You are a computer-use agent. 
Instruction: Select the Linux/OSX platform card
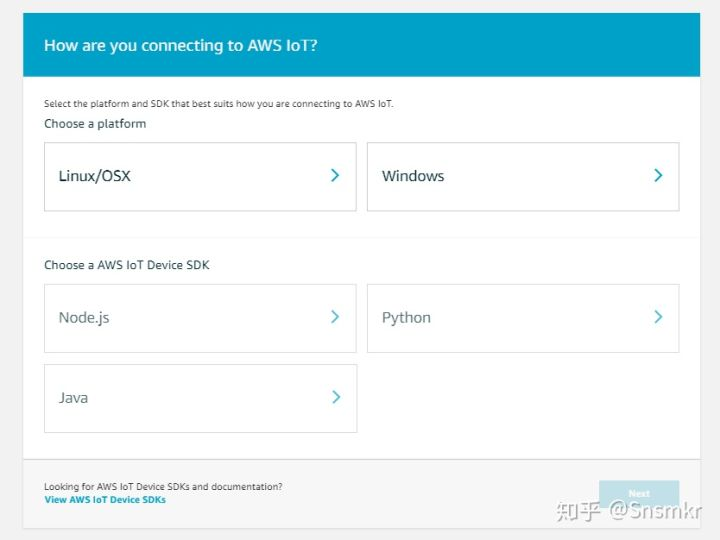click(x=200, y=177)
